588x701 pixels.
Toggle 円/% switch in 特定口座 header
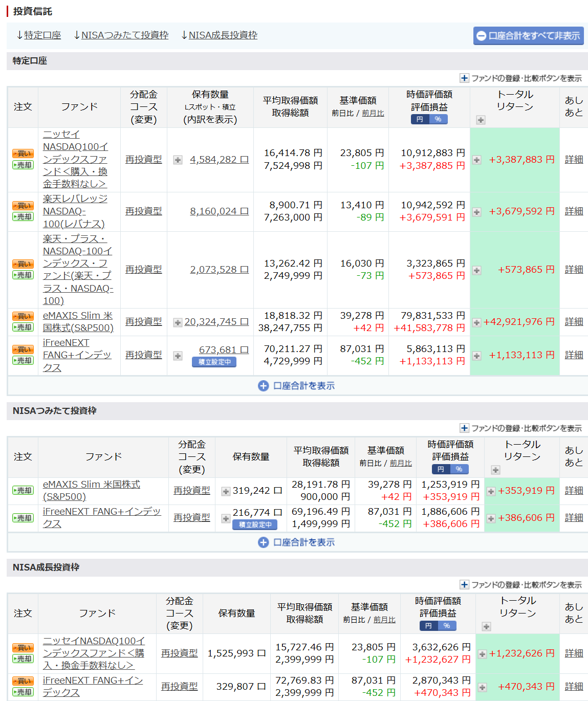coord(429,119)
